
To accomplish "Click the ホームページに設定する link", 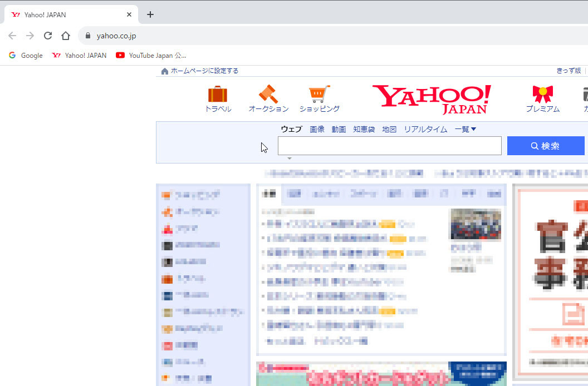I will (203, 71).
